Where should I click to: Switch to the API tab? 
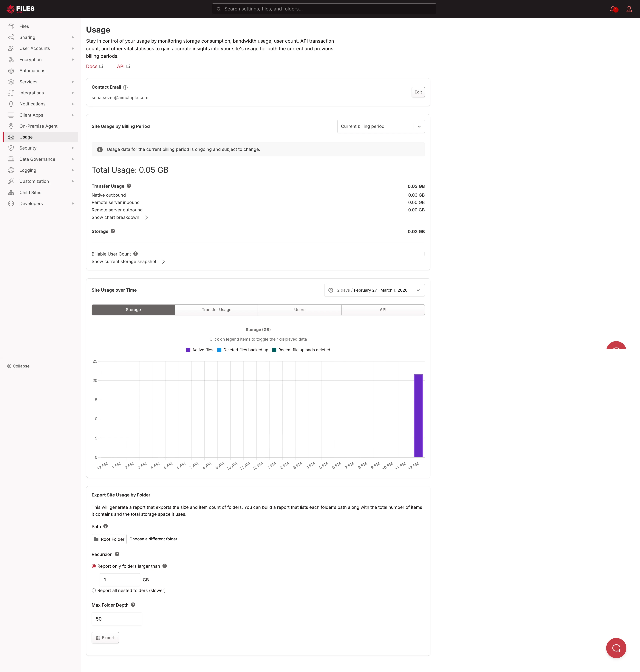[383, 310]
